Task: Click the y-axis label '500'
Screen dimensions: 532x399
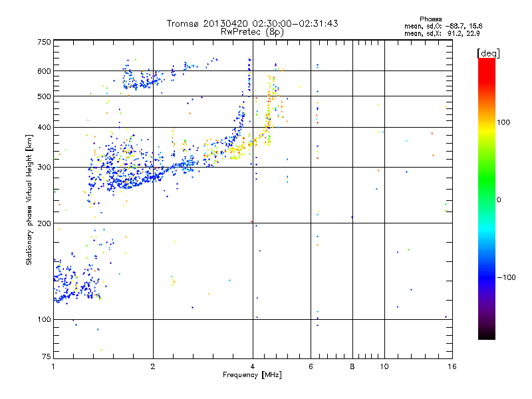Action: tap(44, 96)
